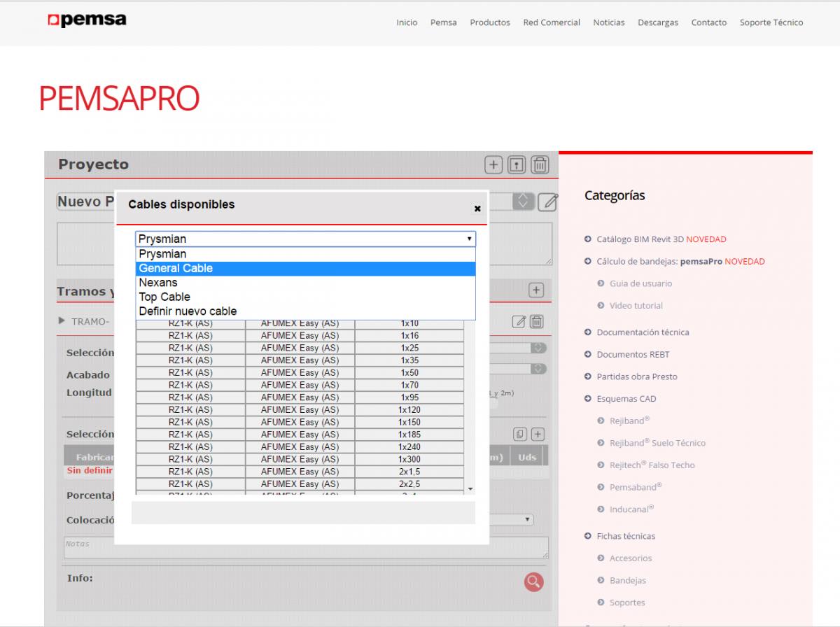Viewport: 840px width, 627px height.
Task: Close the Cables disponibles dialog
Action: [477, 209]
